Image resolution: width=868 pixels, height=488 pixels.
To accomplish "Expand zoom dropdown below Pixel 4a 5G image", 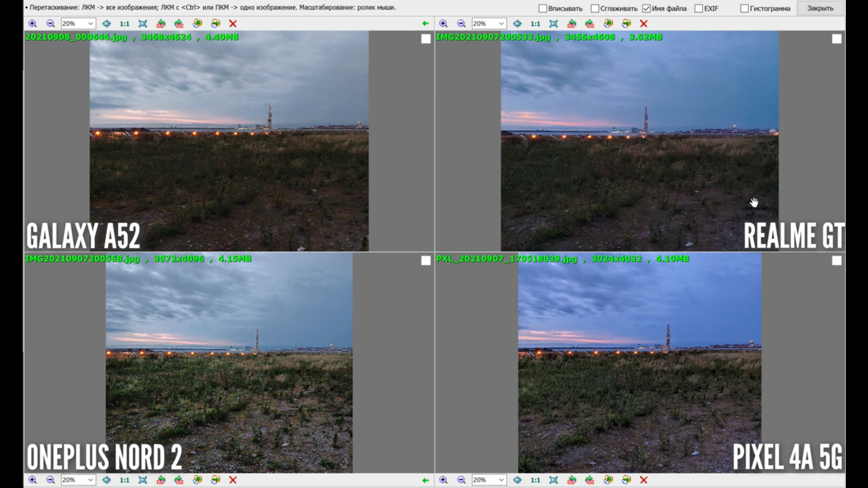I will (x=501, y=480).
